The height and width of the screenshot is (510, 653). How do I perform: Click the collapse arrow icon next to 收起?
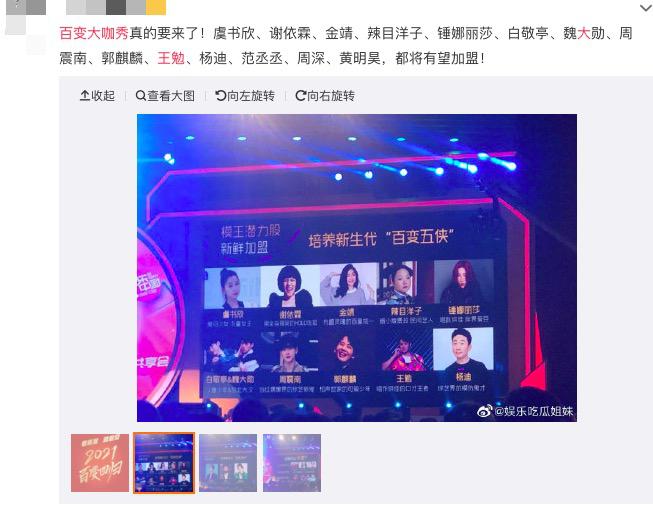click(x=85, y=96)
